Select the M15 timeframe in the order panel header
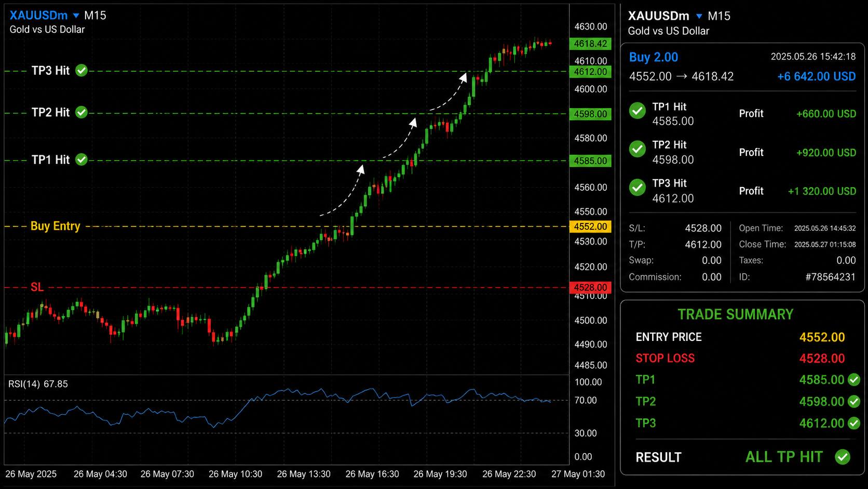The image size is (868, 489). tap(719, 16)
